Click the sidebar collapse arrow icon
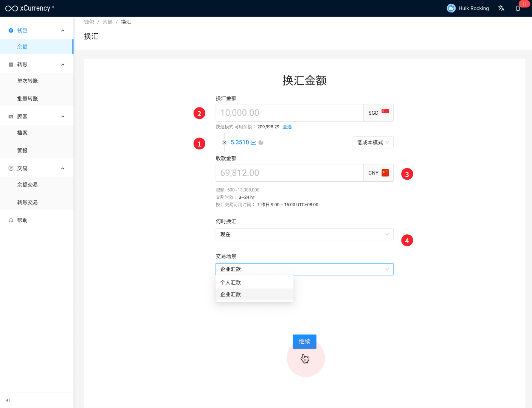The height and width of the screenshot is (408, 532). (x=8, y=400)
